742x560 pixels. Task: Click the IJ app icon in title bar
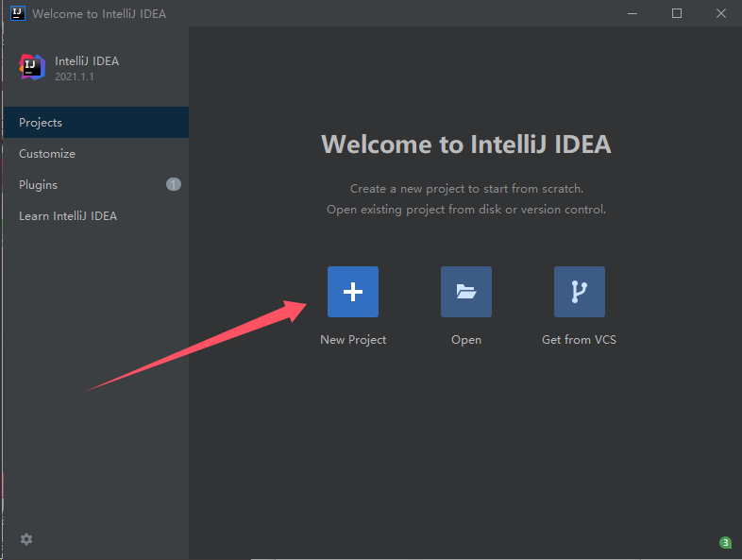click(17, 13)
